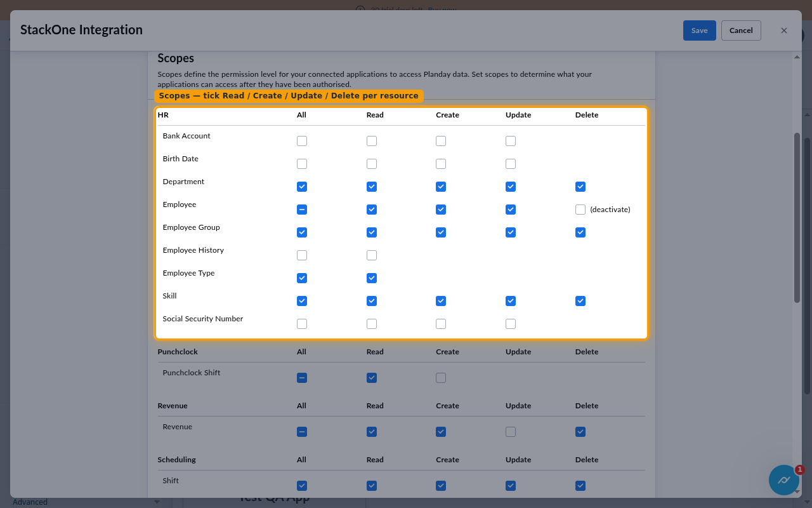The width and height of the screenshot is (812, 508).
Task: Uncheck Employee Read checkbox
Action: [x=372, y=210]
